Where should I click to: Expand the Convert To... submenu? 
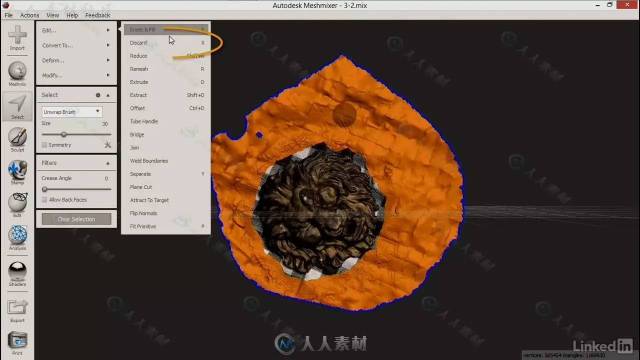pyautogui.click(x=76, y=45)
